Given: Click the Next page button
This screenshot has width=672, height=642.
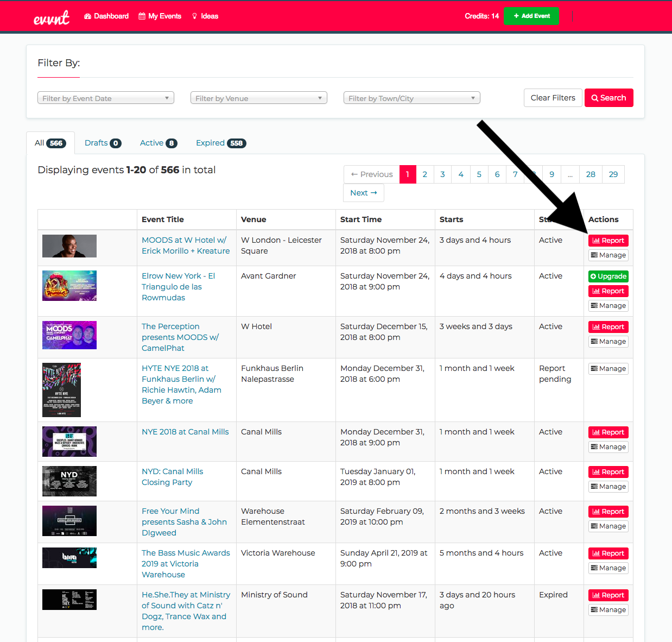Looking at the screenshot, I should click(x=364, y=193).
